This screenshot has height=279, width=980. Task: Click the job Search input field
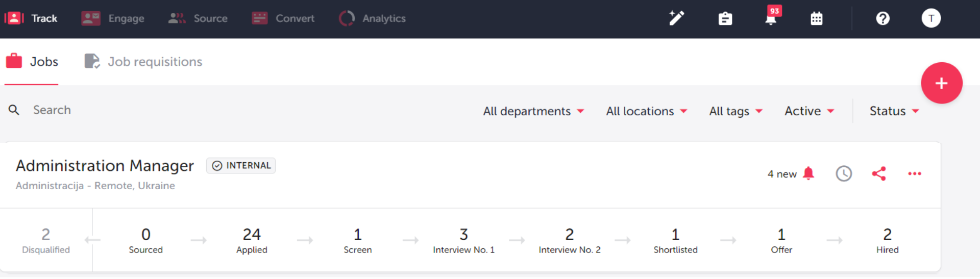click(153, 110)
